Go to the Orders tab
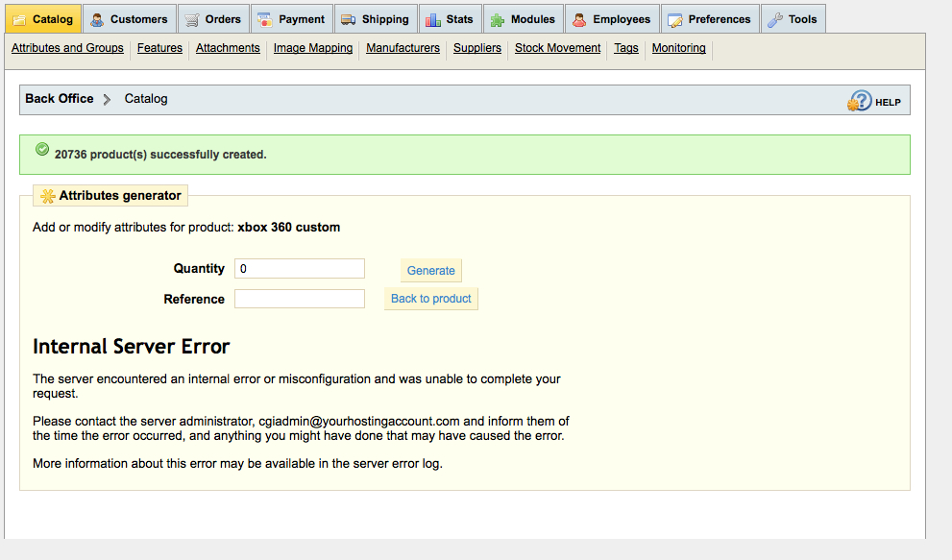 tap(213, 19)
